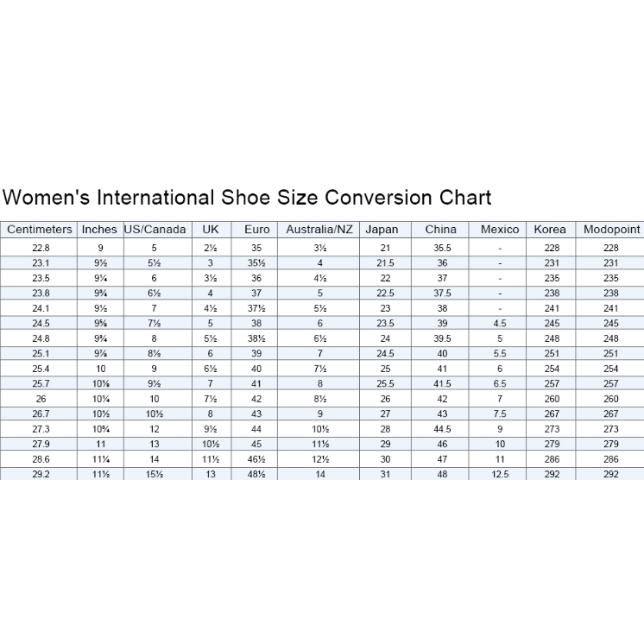Select the 12.5 Mexico size cell

click(500, 474)
